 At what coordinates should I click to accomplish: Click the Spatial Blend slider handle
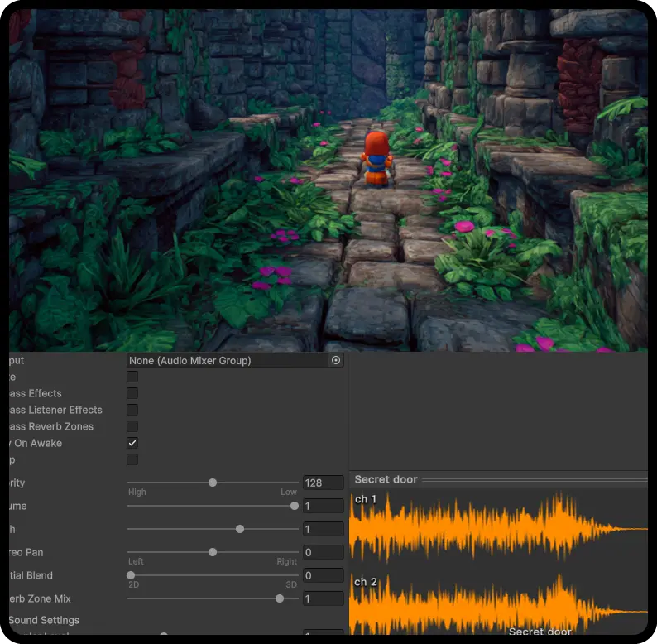(x=131, y=575)
